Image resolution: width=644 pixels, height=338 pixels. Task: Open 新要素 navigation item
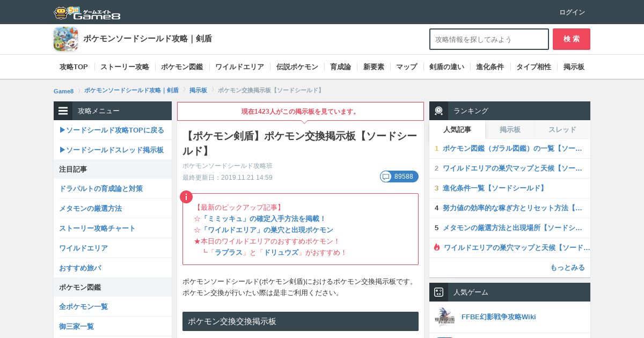coord(374,67)
